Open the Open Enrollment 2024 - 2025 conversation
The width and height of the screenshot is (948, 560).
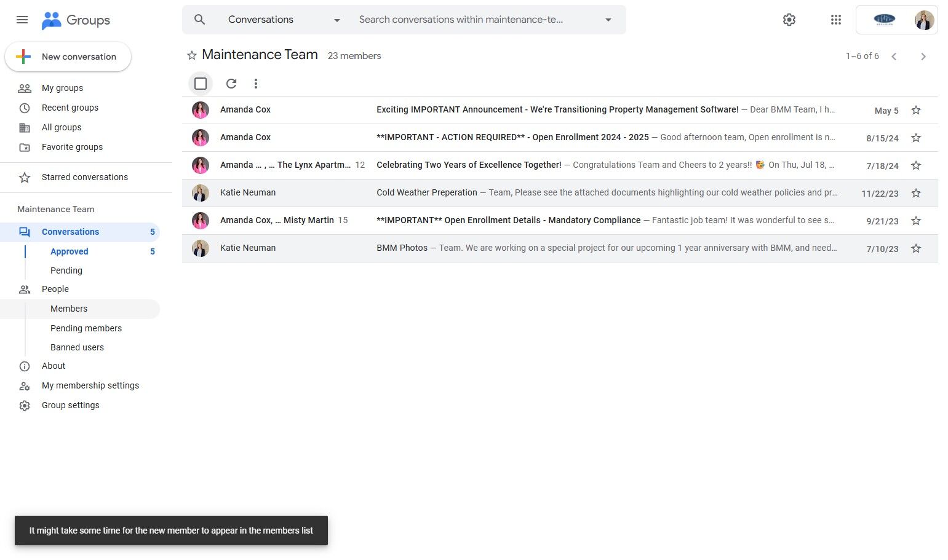click(x=512, y=137)
